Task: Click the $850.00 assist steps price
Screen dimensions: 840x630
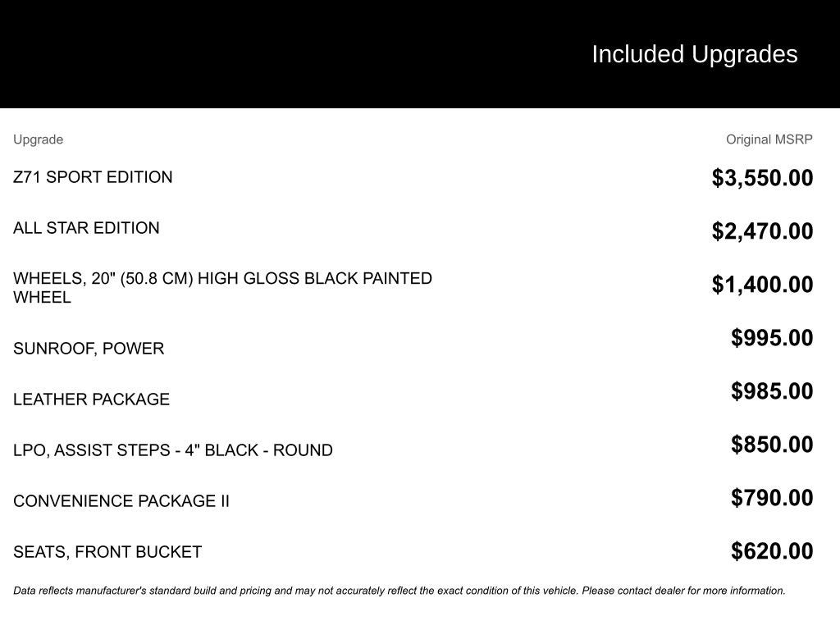Action: [772, 445]
